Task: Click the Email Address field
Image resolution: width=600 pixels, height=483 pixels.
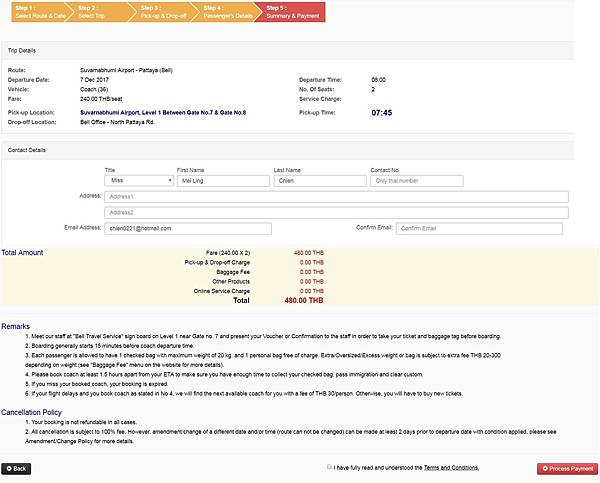Action: coord(188,228)
